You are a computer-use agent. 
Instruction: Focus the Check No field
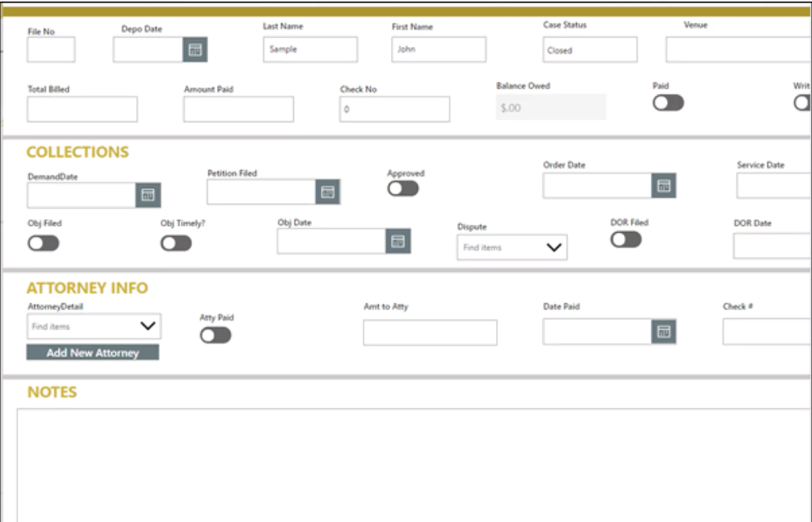pos(394,110)
